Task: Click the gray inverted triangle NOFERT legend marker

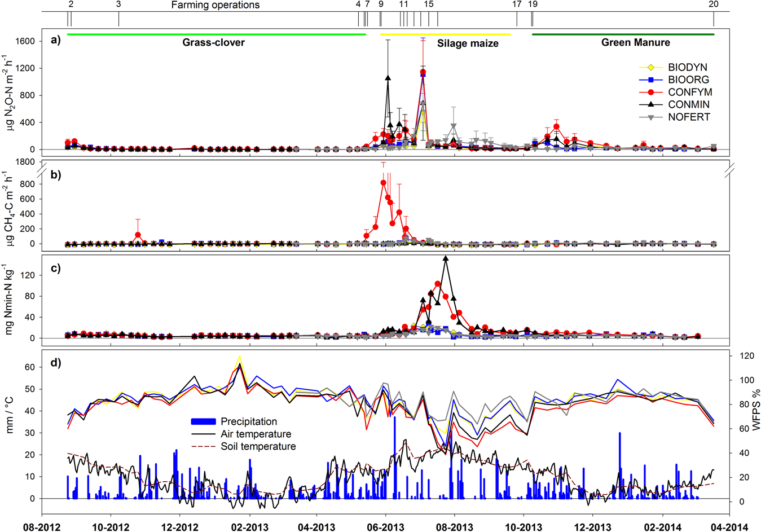Action: pos(650,117)
